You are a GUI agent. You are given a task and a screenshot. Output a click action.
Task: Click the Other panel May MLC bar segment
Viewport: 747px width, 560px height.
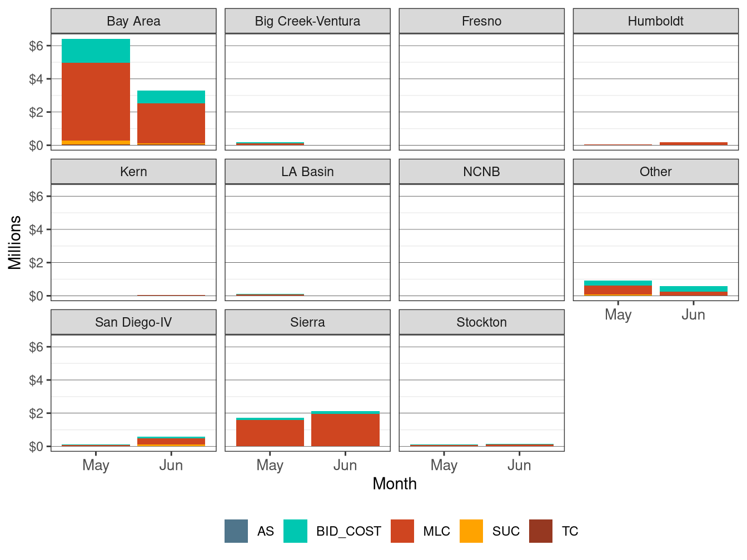coord(618,290)
